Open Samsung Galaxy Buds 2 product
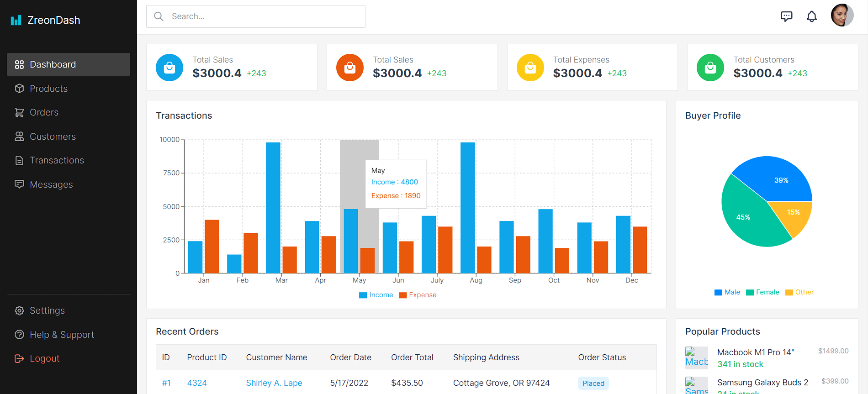The image size is (868, 394). click(762, 383)
